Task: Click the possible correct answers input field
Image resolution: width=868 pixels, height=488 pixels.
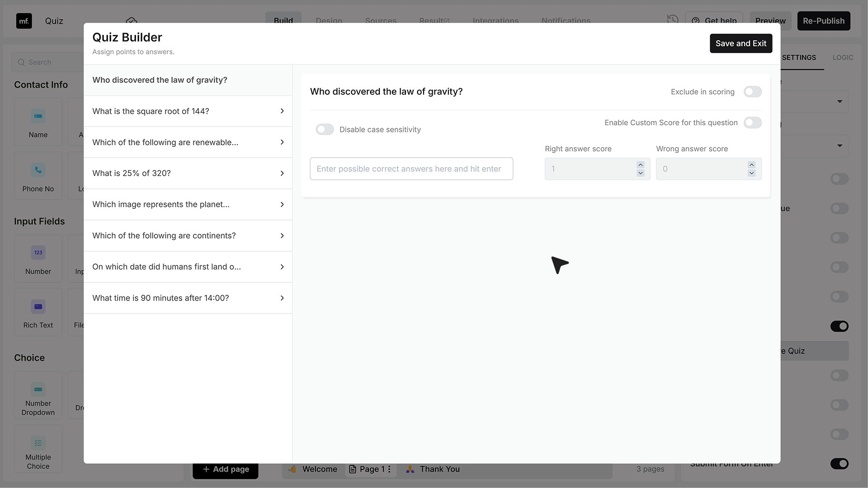Action: (x=411, y=169)
